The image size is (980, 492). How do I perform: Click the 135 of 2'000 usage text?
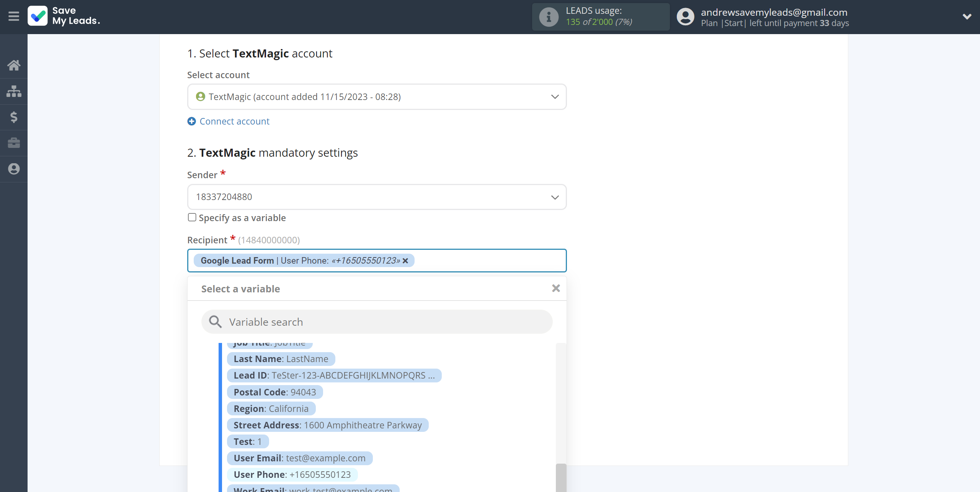(599, 22)
